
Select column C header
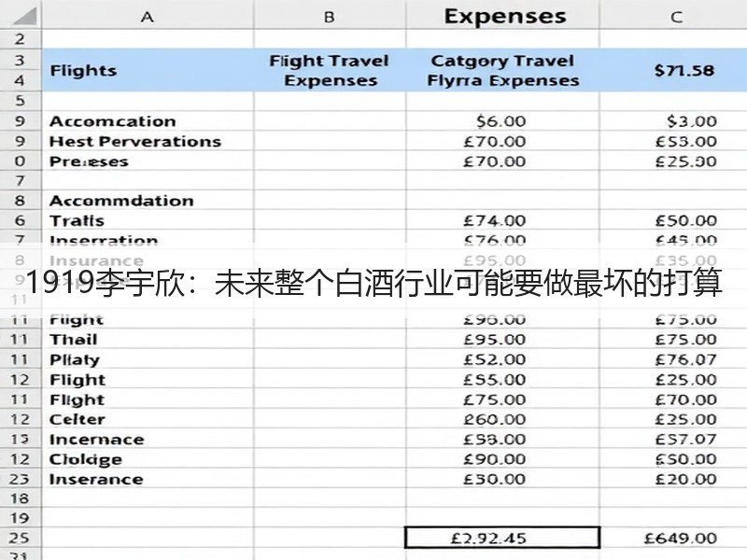[676, 17]
